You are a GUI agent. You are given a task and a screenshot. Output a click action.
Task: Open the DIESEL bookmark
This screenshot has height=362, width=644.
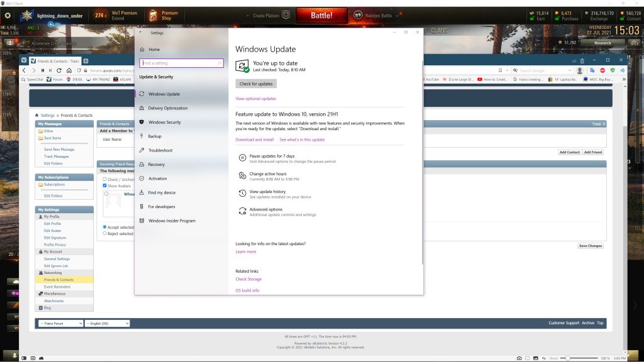75,79
